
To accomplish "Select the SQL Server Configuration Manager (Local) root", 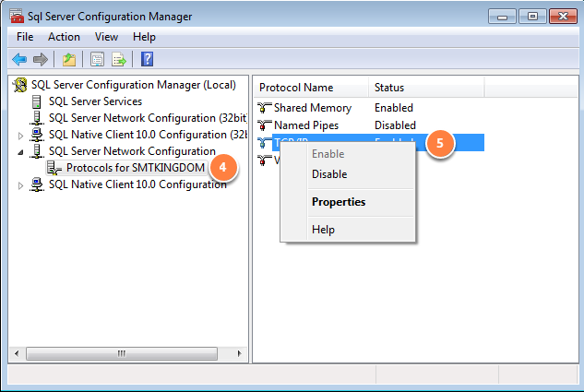I will 134,85.
